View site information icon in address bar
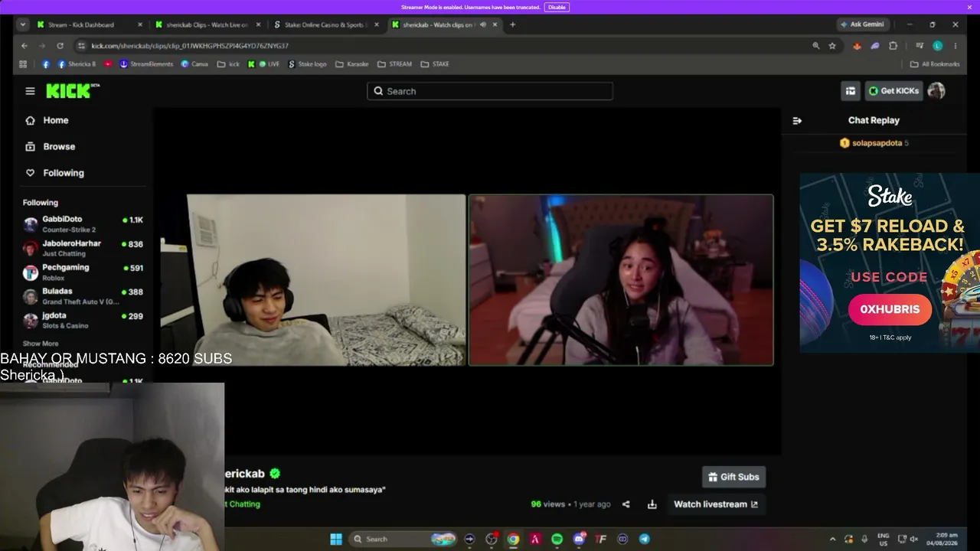Viewport: 980px width, 551px height. (x=80, y=46)
